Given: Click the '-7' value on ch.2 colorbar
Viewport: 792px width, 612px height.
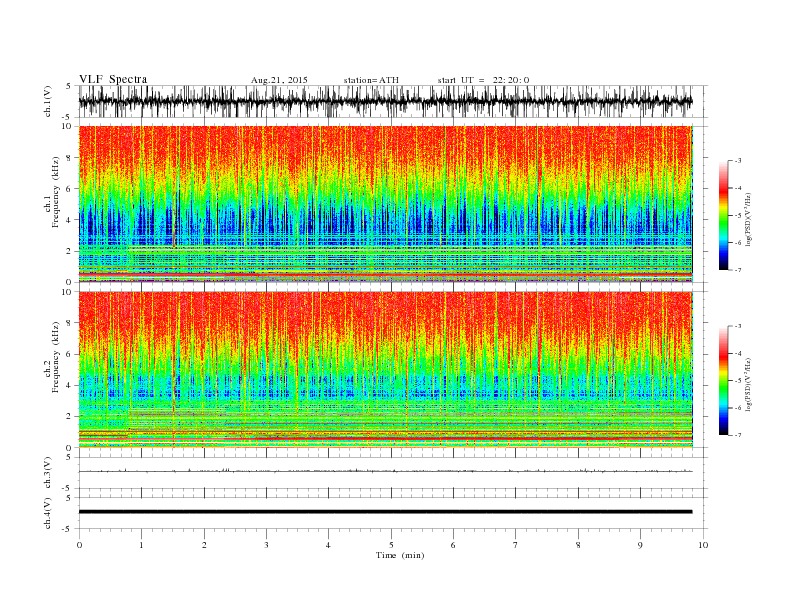Looking at the screenshot, I should [738, 435].
